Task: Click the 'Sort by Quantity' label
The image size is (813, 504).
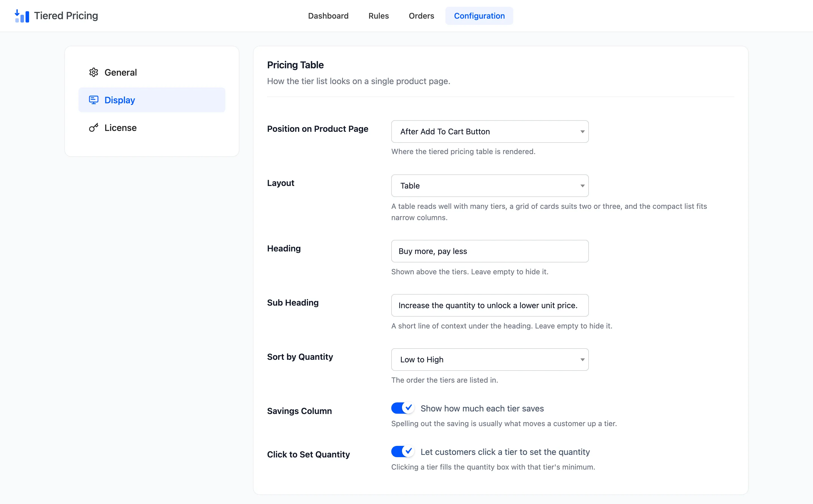Action: pyautogui.click(x=300, y=357)
